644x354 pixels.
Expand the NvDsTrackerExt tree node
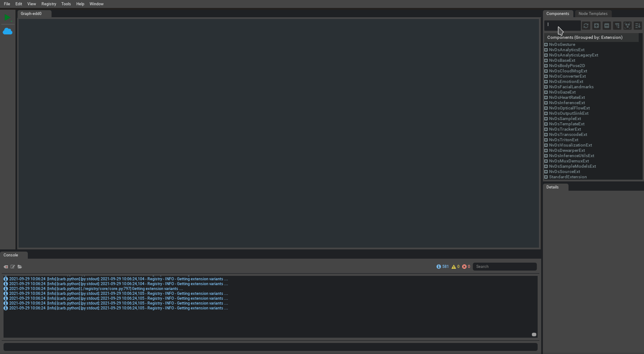click(546, 129)
